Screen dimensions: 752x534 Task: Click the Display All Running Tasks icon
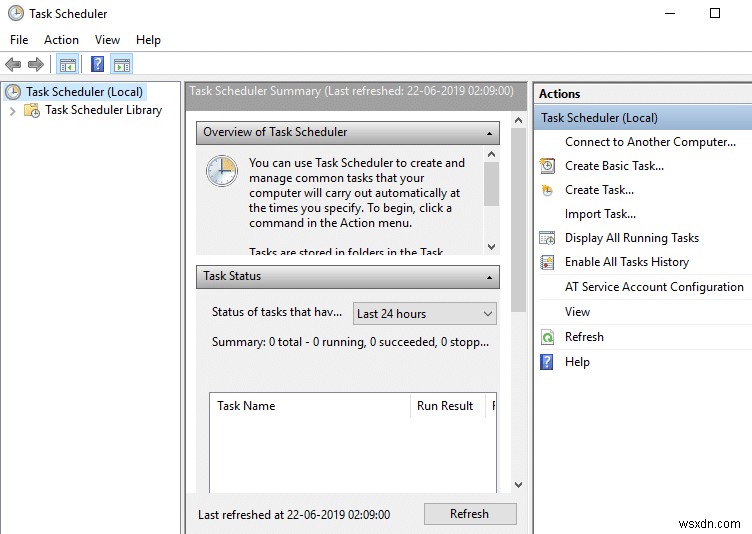(x=547, y=238)
